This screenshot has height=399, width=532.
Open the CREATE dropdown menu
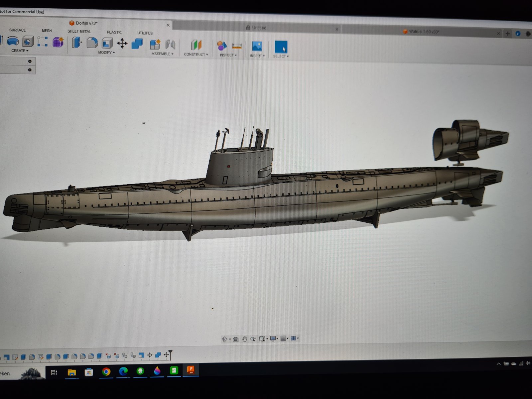click(20, 51)
